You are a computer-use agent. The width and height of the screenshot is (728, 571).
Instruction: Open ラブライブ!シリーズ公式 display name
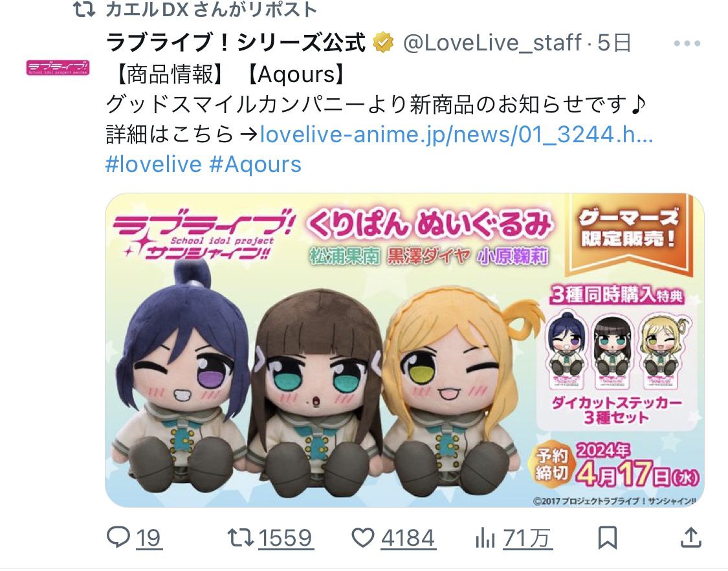(236, 43)
